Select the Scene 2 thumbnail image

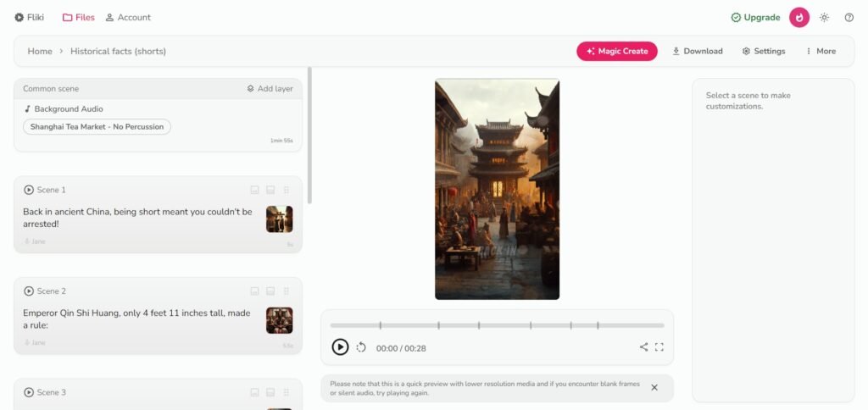[x=280, y=320]
